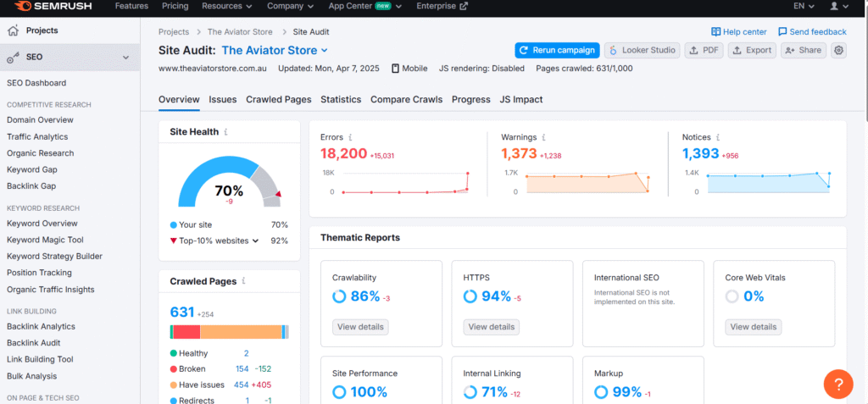Click the orange Have issues bar segment
The height and width of the screenshot is (404, 868).
[241, 332]
